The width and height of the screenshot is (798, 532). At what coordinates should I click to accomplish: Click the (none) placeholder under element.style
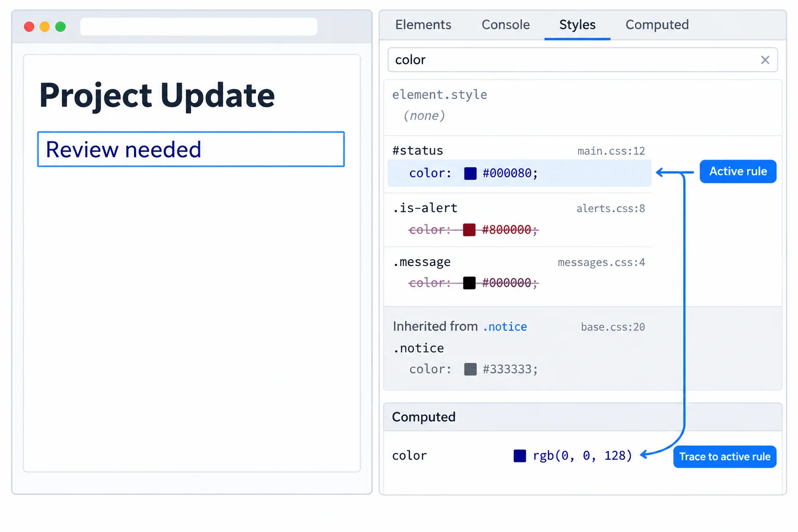coord(424,116)
